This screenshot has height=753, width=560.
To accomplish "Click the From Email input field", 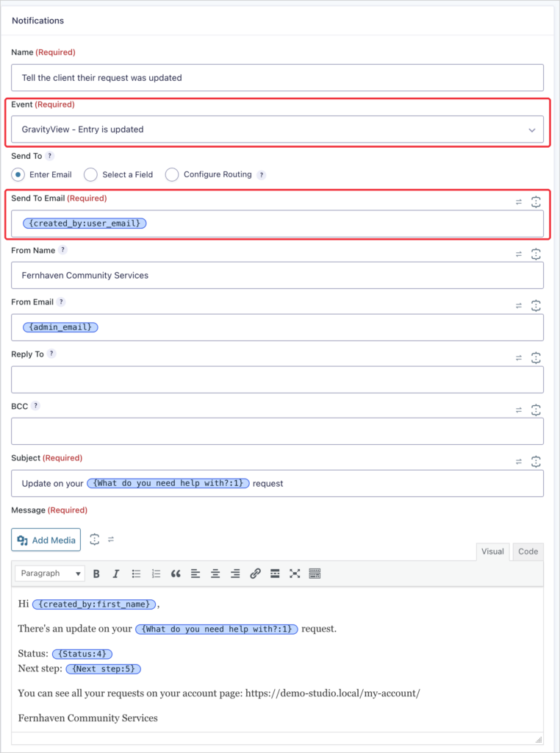I will 277,327.
